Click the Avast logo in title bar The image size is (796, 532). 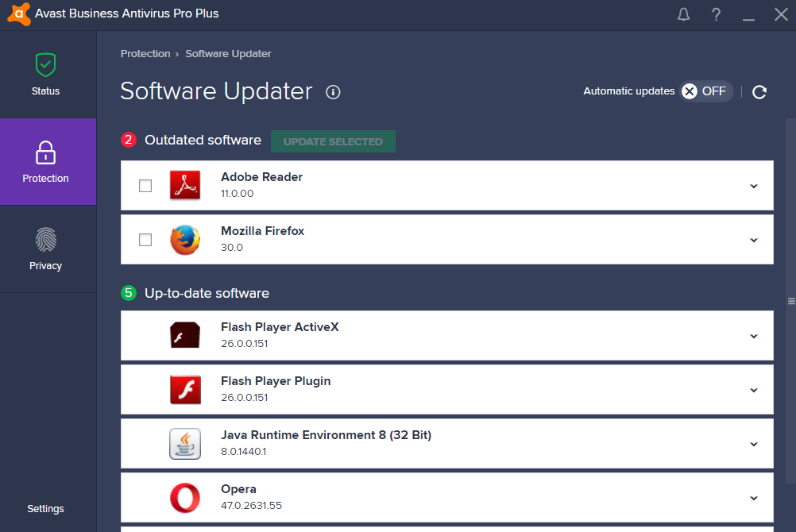pos(19,13)
